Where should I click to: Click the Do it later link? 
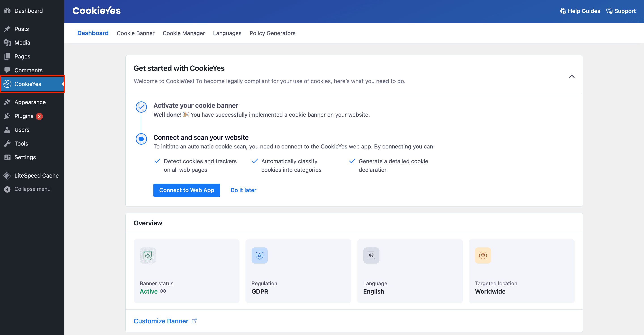coord(244,190)
